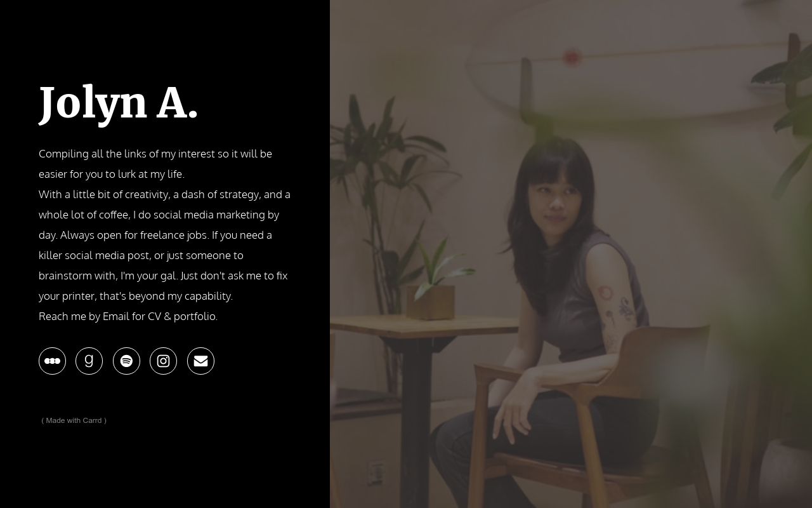Click the 'Reach me by Email' line
This screenshot has height=508, width=812.
(128, 316)
